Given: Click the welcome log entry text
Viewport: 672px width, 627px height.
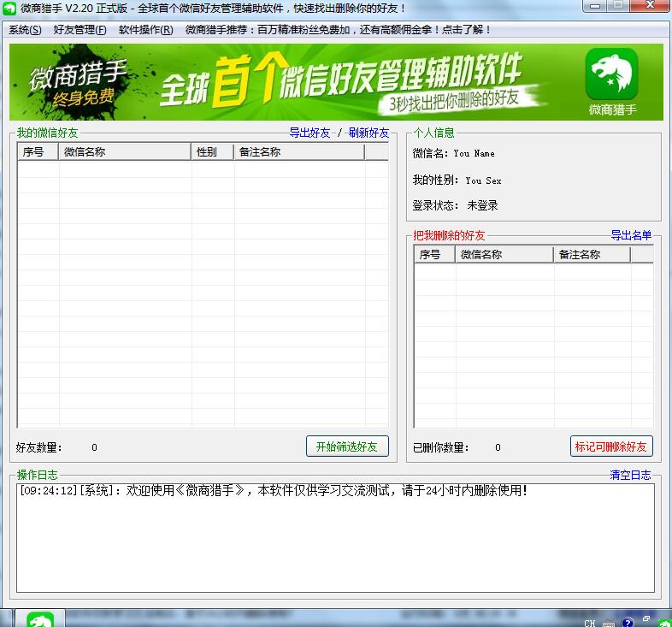Looking at the screenshot, I should click(274, 491).
